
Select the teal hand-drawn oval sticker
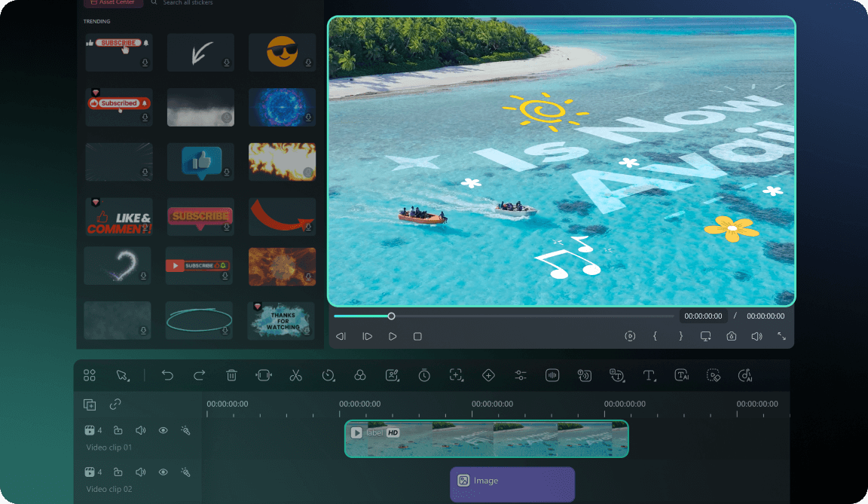pos(199,320)
